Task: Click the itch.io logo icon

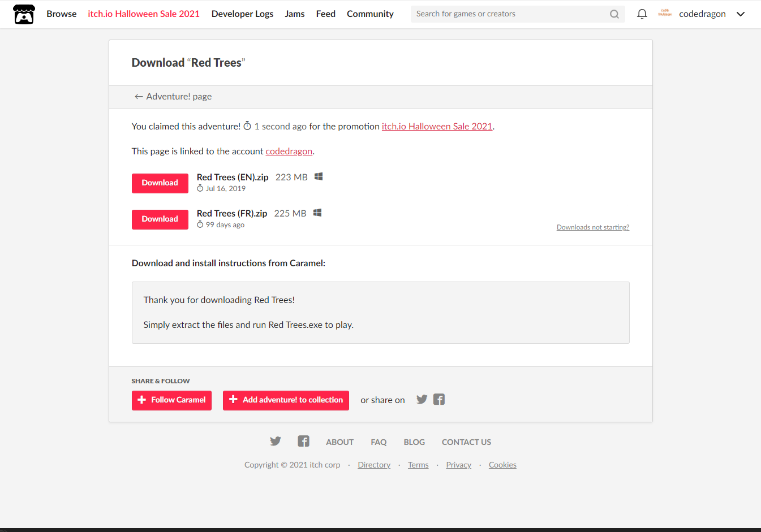Action: pos(24,14)
